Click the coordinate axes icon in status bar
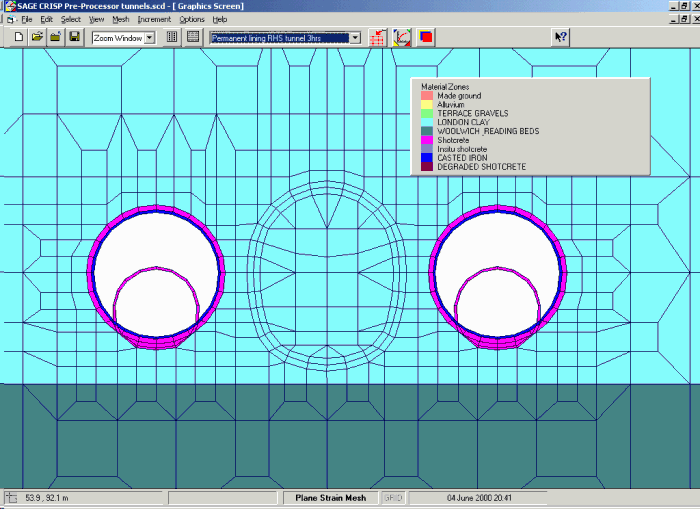 (11, 498)
